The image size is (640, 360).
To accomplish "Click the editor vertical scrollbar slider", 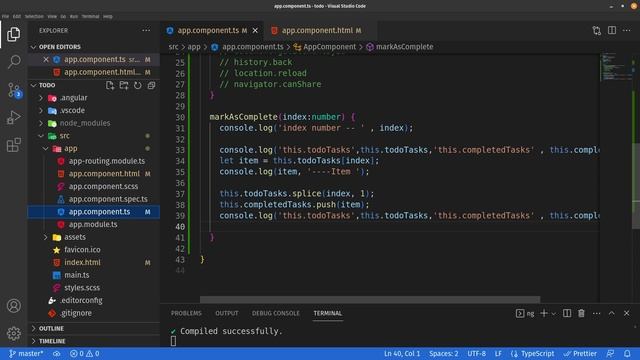I will (636, 186).
